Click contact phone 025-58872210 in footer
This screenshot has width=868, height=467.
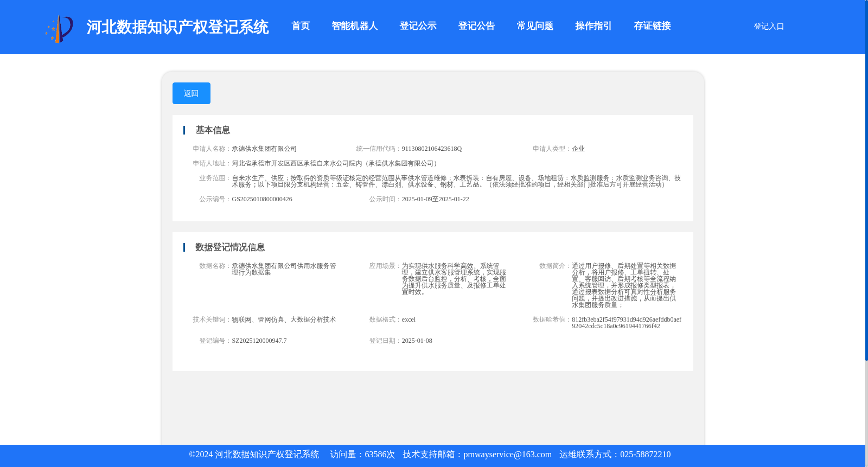(x=645, y=455)
